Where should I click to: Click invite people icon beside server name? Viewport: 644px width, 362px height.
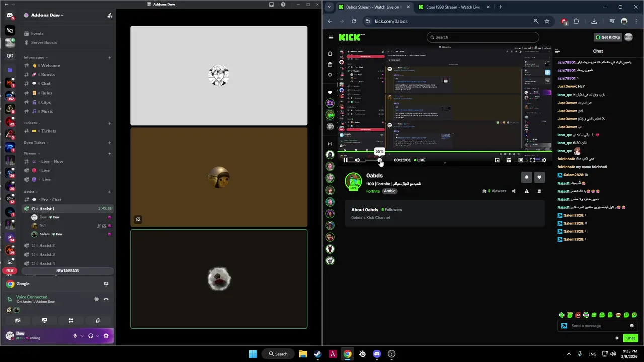coord(109,15)
